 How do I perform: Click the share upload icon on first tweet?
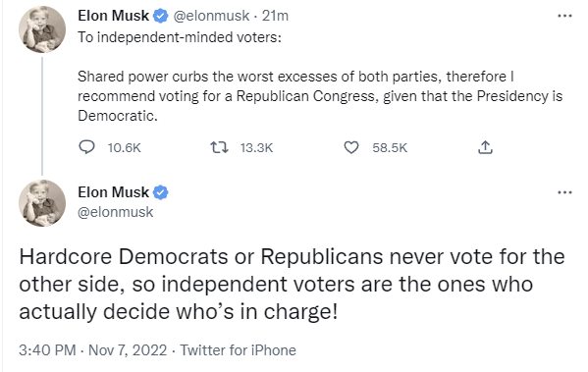485,147
